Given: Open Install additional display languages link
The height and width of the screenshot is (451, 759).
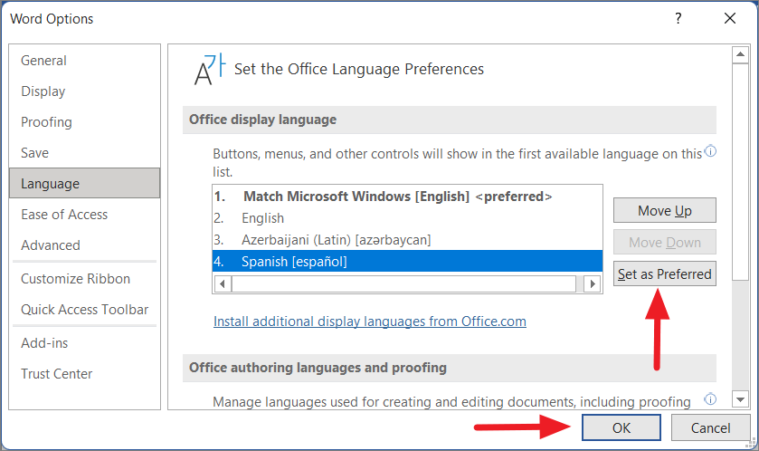Looking at the screenshot, I should pos(370,322).
